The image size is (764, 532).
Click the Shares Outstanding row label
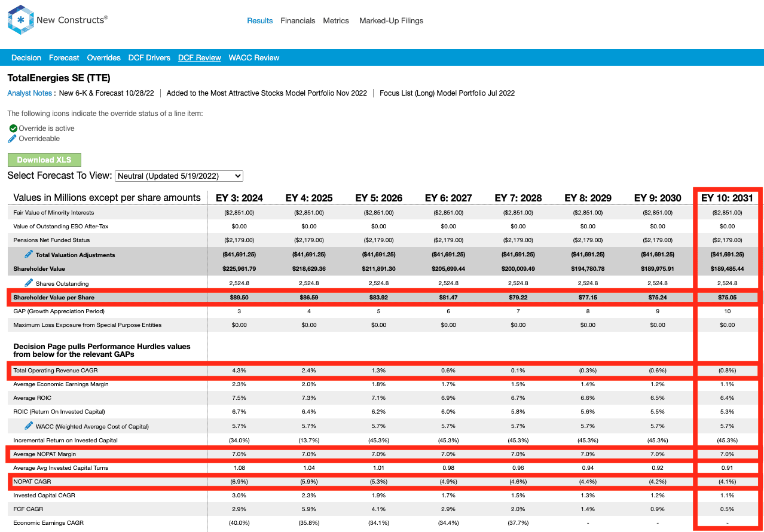pyautogui.click(x=62, y=283)
